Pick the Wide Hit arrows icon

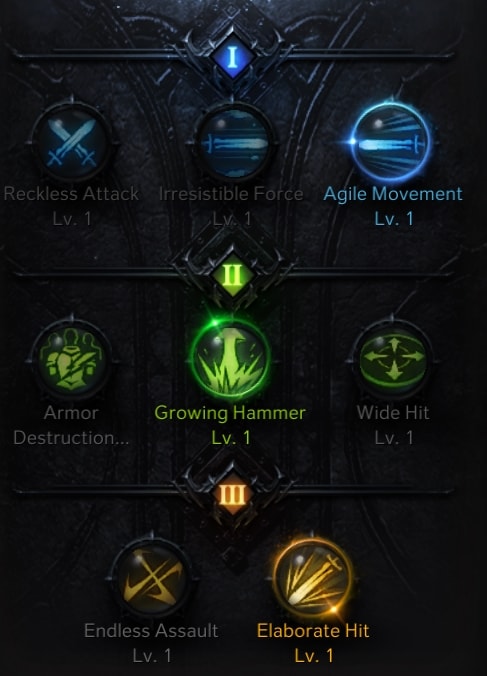tap(393, 359)
